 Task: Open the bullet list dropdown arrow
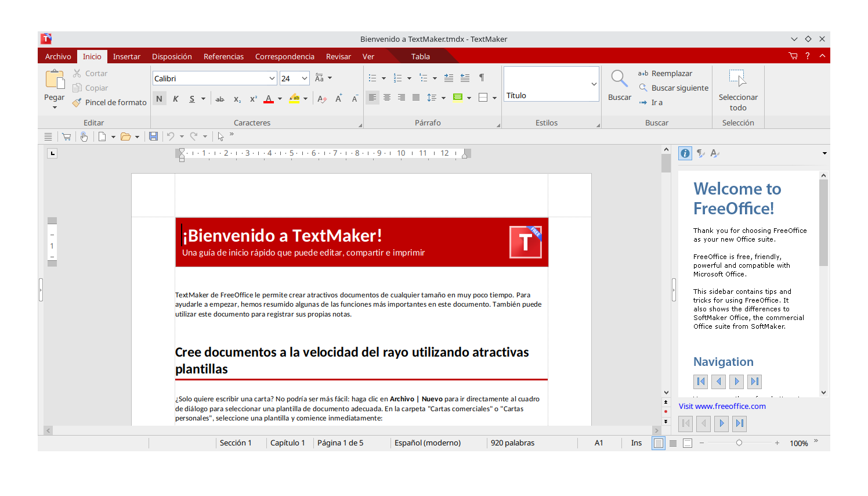point(384,78)
